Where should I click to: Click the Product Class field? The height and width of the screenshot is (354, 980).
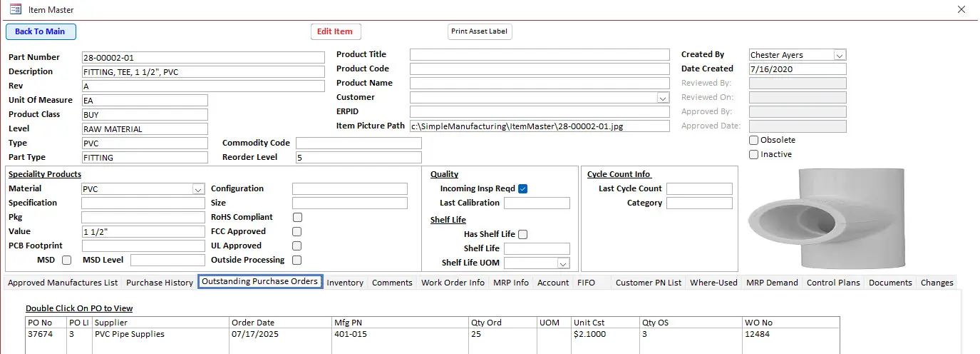point(145,115)
